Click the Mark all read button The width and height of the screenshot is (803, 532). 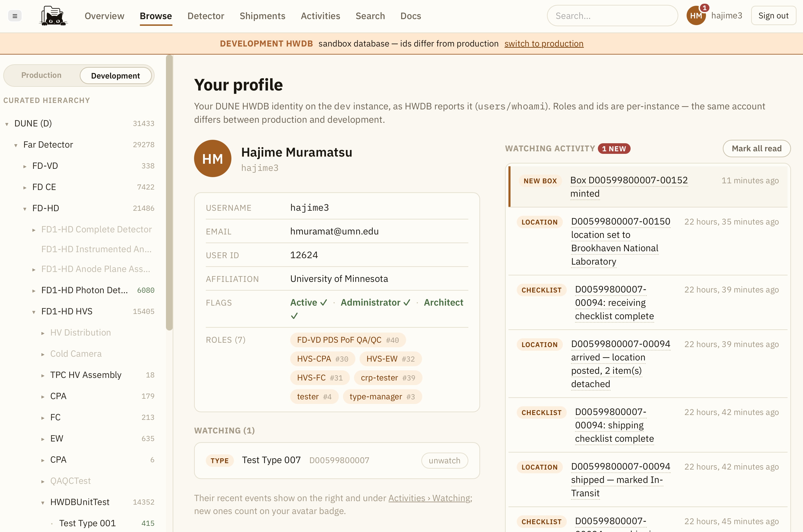coord(756,148)
